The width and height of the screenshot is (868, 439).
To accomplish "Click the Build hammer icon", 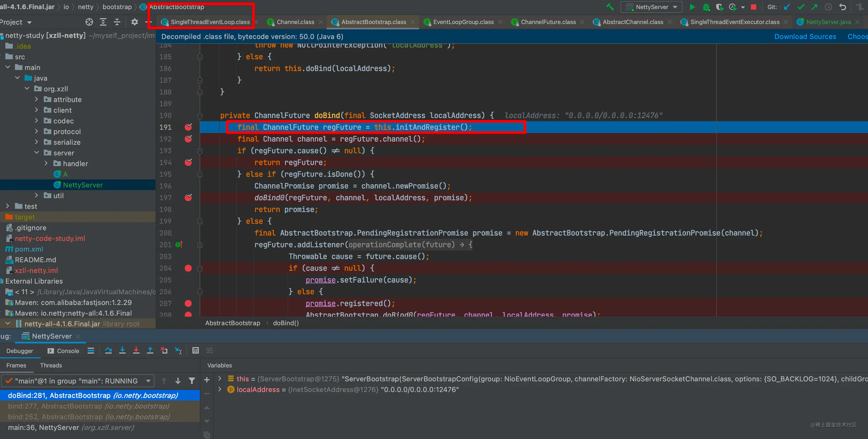I will (610, 7).
